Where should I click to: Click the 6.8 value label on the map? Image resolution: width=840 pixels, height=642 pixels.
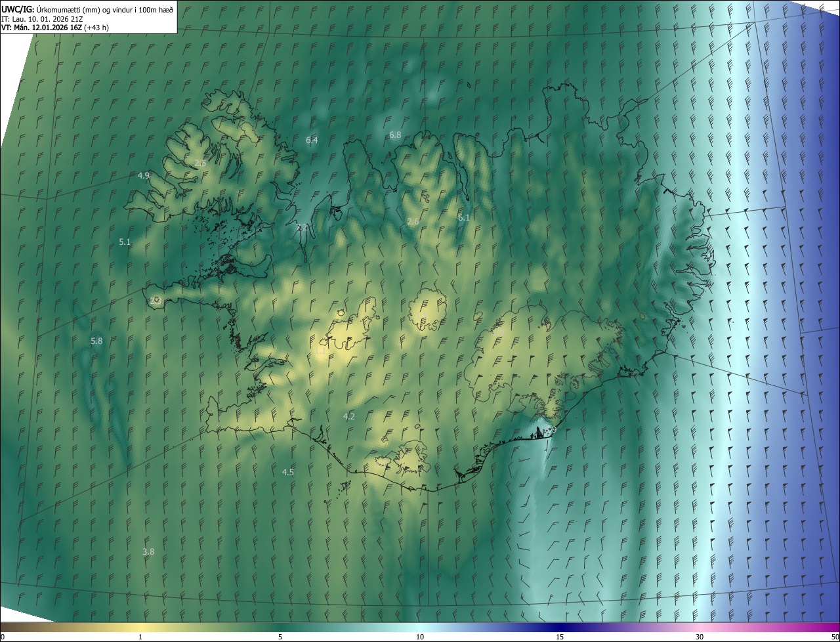(395, 135)
